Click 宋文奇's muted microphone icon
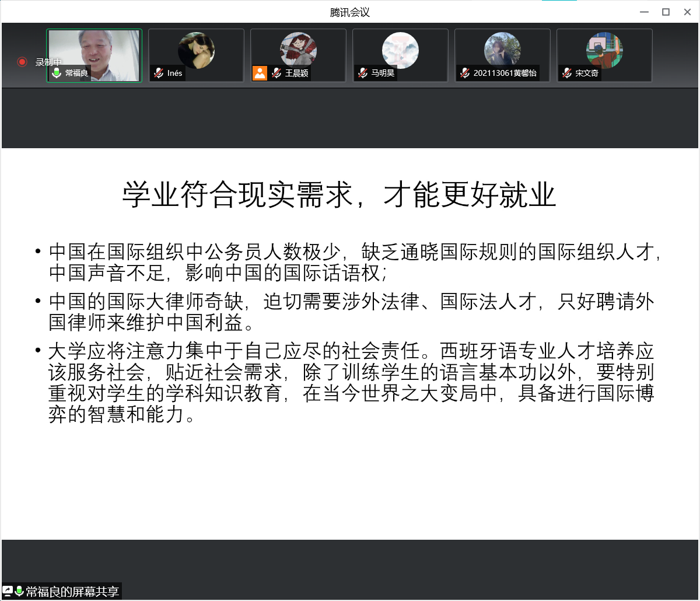Image resolution: width=700 pixels, height=601 pixels. [567, 73]
